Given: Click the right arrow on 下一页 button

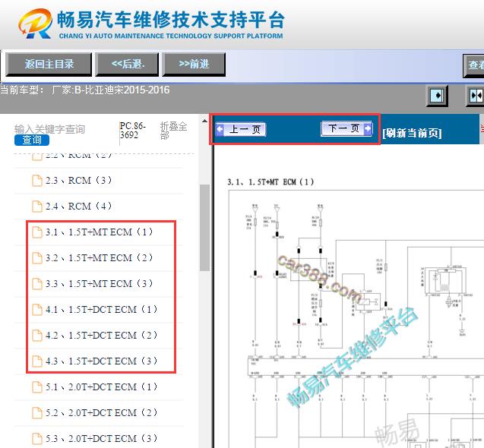Looking at the screenshot, I should pos(368,128).
